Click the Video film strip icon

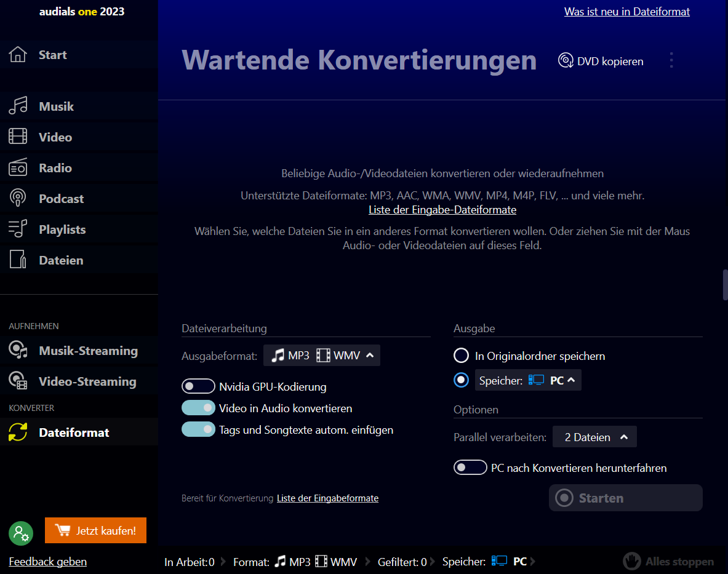point(18,137)
